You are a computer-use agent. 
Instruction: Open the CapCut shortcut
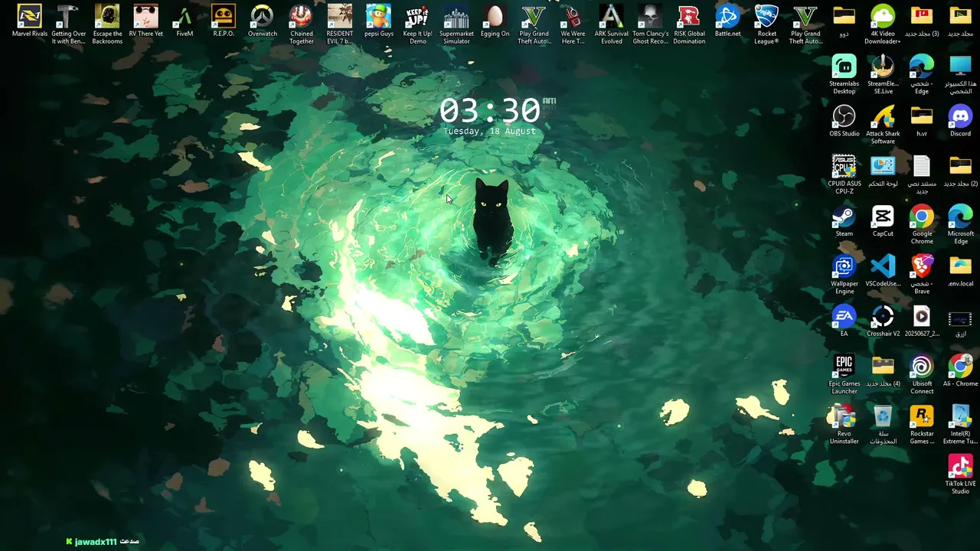click(x=883, y=221)
